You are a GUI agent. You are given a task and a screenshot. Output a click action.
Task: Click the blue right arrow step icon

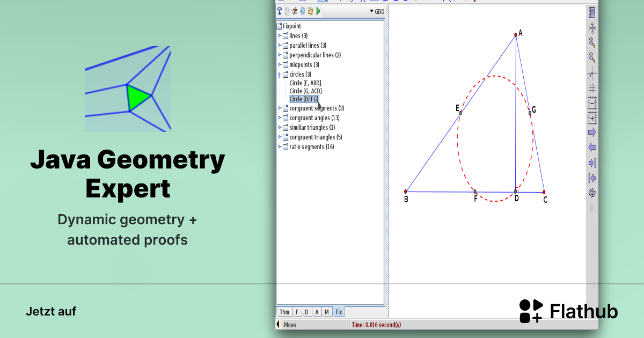[592, 132]
